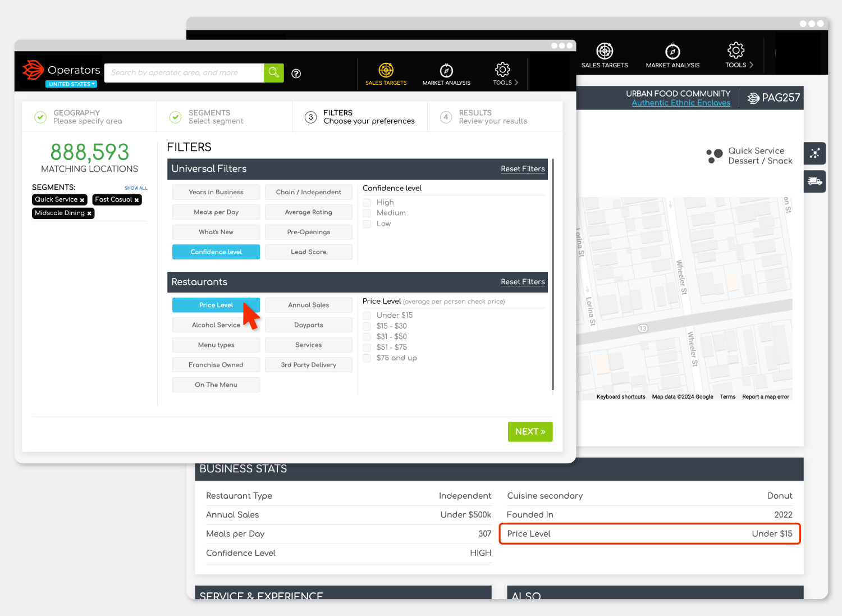Open the Authentic Ethnic Enclaves link
842x616 pixels.
681,103
